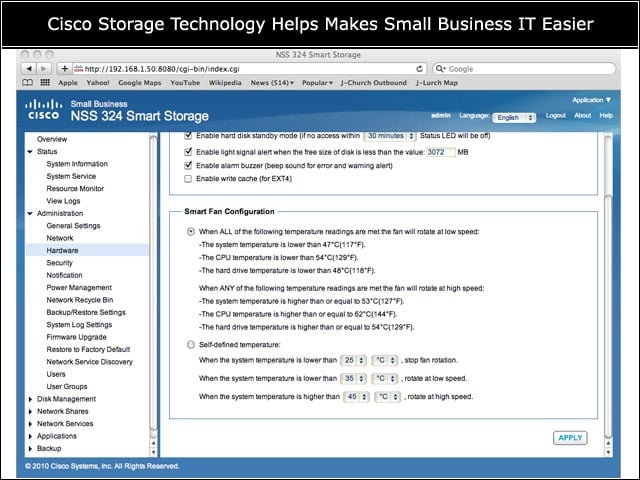640x480 pixels.
Task: Open Firmware Upgrade page
Action: (76, 337)
